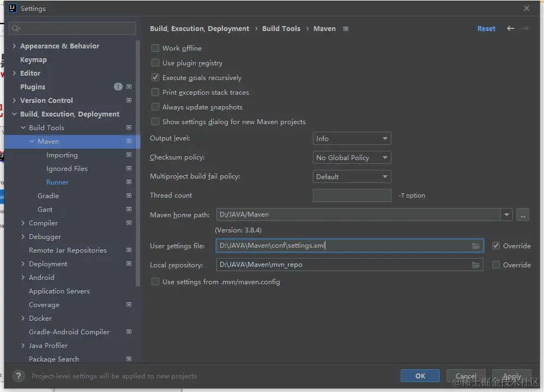Collapse the Build Tools node
This screenshot has height=392, width=544.
(x=23, y=127)
